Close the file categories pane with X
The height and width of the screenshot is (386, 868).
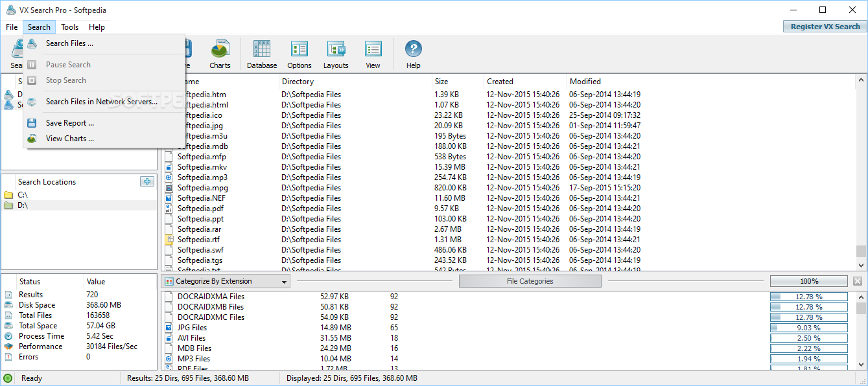coord(858,281)
